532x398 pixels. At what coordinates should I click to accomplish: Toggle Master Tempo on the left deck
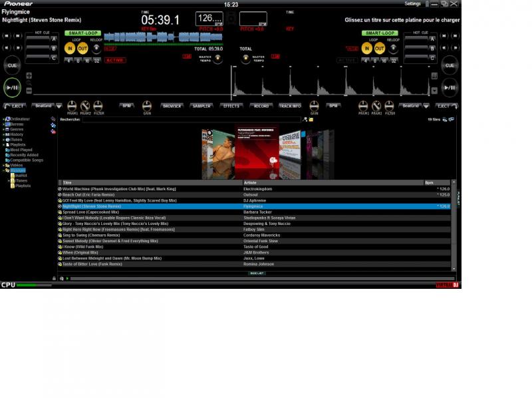pyautogui.click(x=217, y=59)
